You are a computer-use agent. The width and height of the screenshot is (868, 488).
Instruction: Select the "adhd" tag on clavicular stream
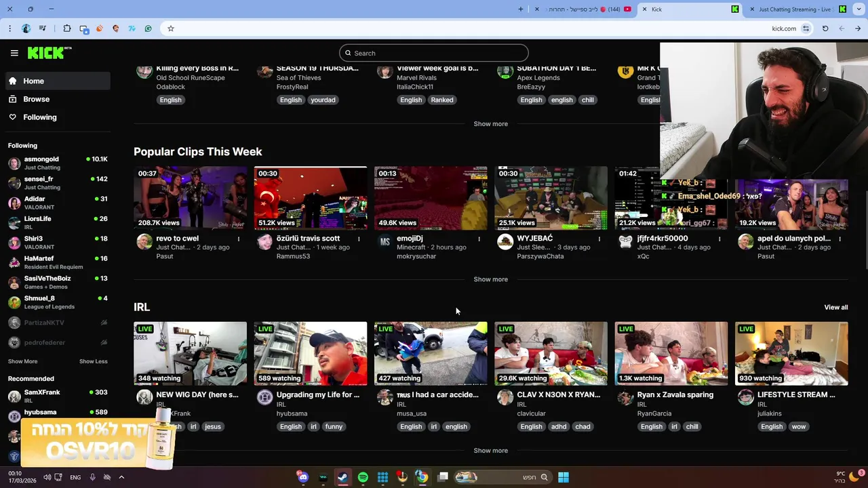pyautogui.click(x=559, y=426)
